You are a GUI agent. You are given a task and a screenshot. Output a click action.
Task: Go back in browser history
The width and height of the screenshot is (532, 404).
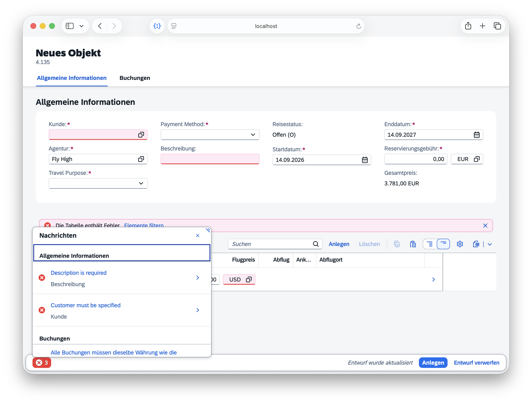click(x=100, y=26)
